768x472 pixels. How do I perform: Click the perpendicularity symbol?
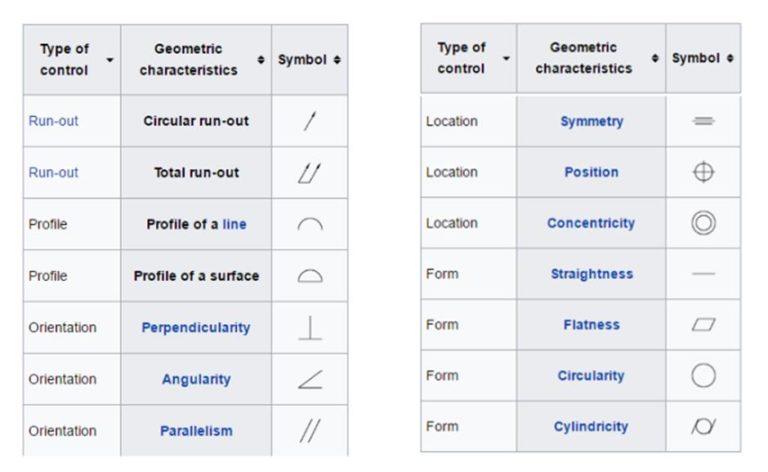click(x=310, y=328)
